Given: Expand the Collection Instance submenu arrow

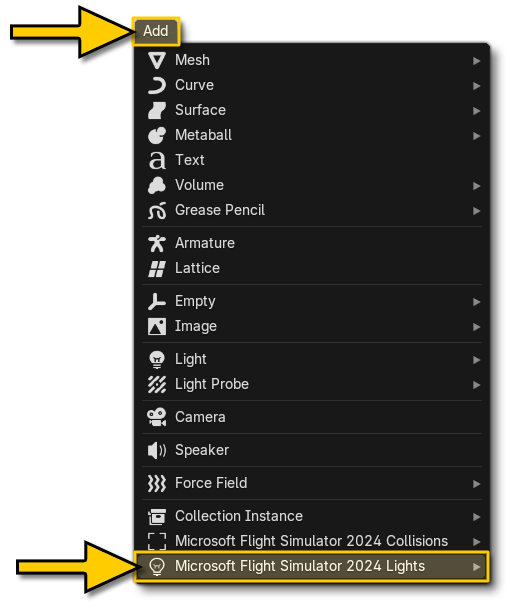Looking at the screenshot, I should [476, 517].
